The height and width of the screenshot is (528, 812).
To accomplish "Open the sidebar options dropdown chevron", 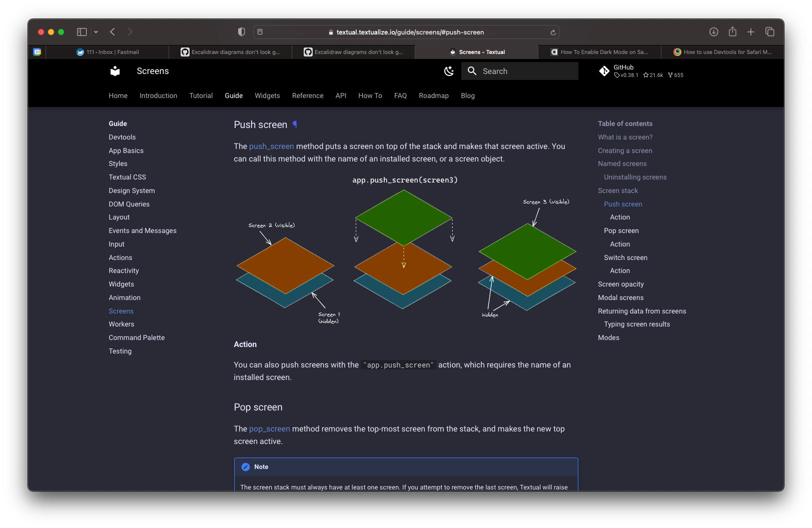I will 96,32.
